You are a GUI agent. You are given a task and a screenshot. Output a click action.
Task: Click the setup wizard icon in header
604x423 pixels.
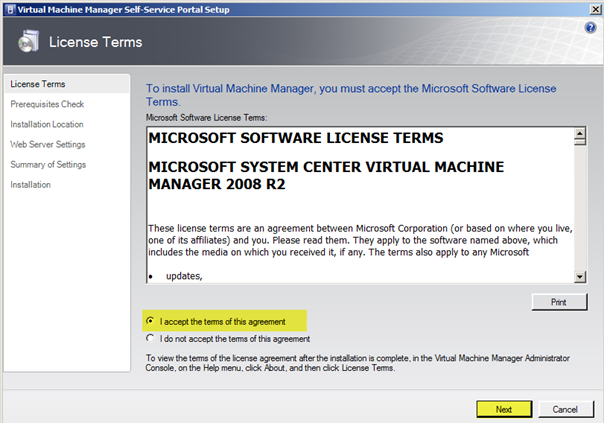(x=28, y=42)
